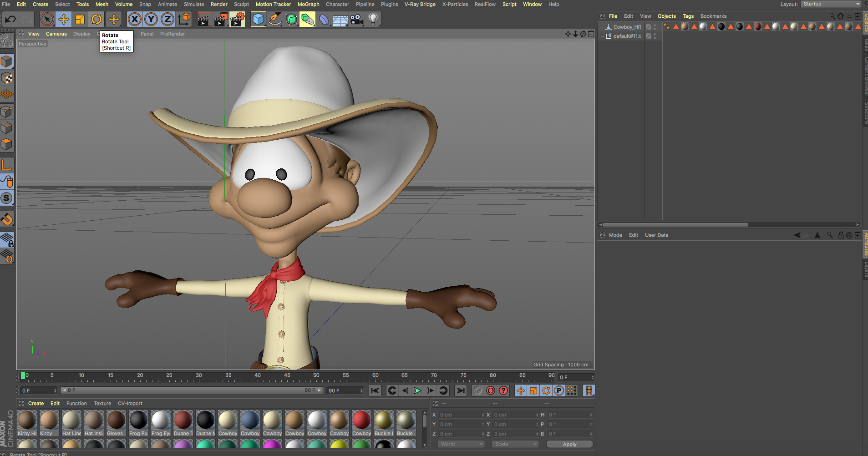
Task: Open the ProRender viewport menu
Action: tap(173, 34)
